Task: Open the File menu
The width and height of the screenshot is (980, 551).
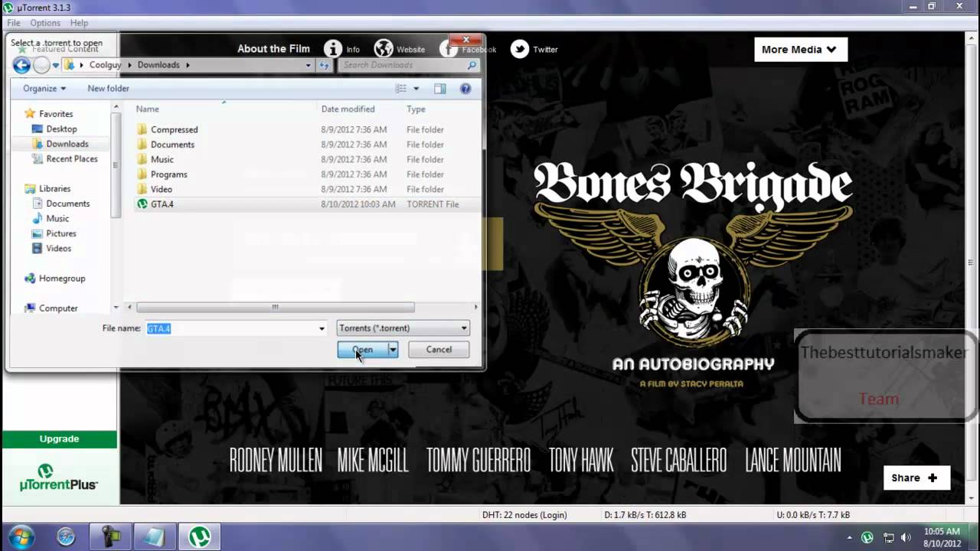Action: [14, 23]
